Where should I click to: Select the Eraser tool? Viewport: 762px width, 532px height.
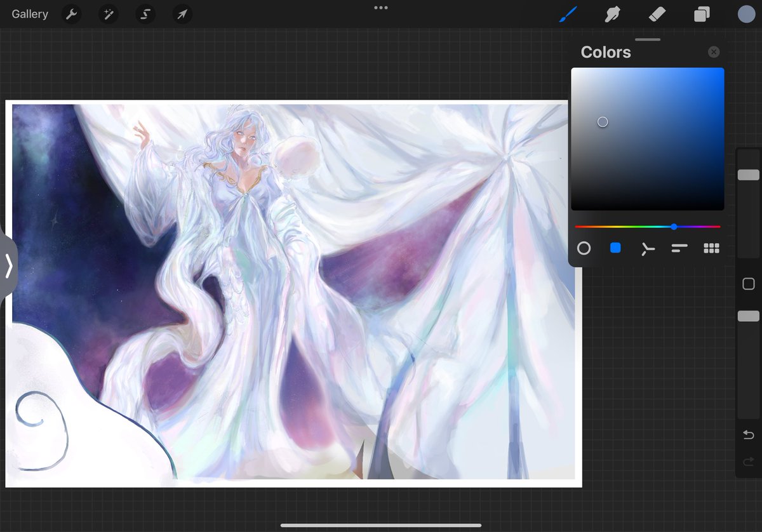coord(657,14)
